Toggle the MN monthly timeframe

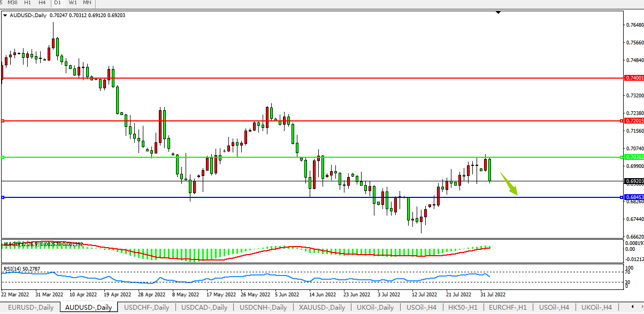(87, 3)
